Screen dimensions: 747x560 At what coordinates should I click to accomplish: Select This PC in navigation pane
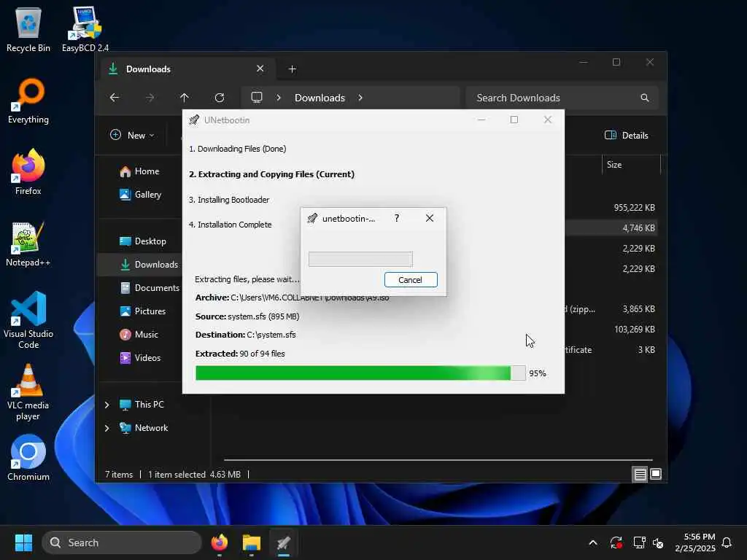point(142,404)
